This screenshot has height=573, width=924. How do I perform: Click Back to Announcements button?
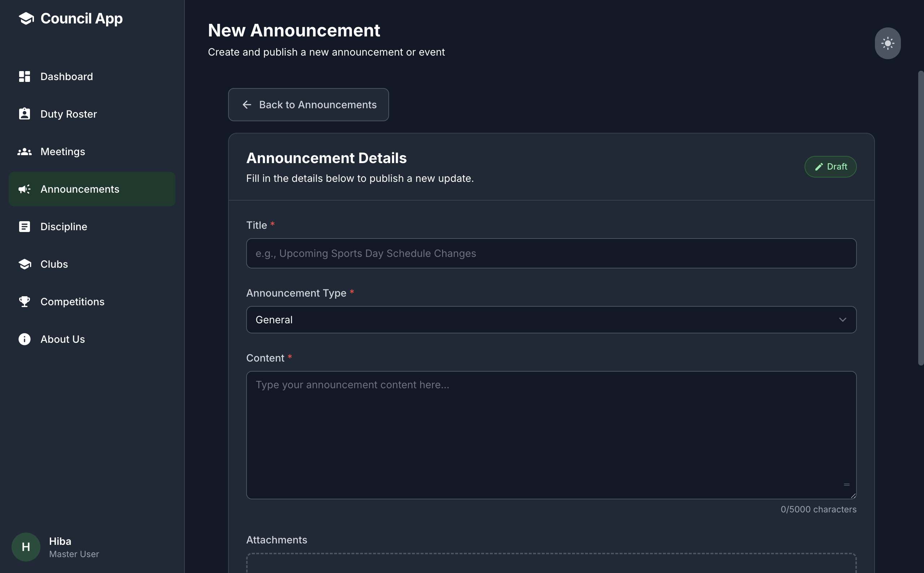click(x=309, y=105)
